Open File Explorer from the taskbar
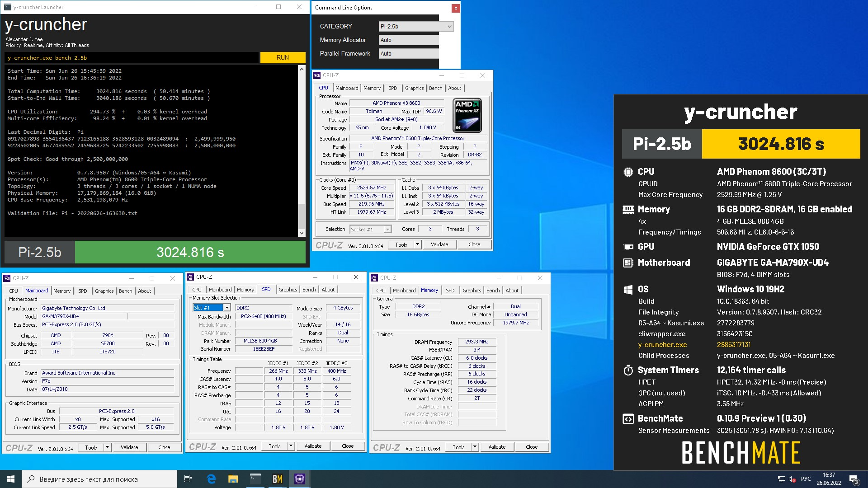The image size is (868, 488). pos(233,479)
